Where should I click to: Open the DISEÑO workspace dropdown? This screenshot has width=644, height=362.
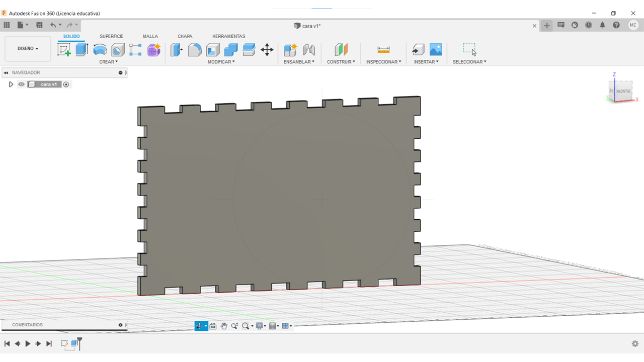(28, 49)
